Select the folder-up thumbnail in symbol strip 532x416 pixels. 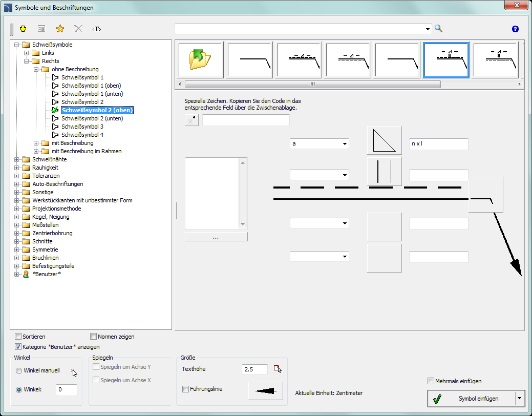point(200,60)
